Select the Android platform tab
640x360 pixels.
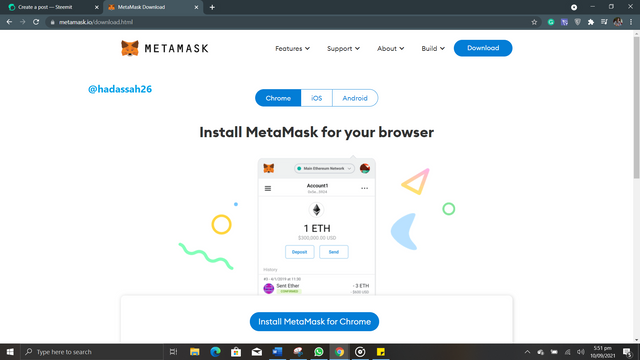(355, 98)
